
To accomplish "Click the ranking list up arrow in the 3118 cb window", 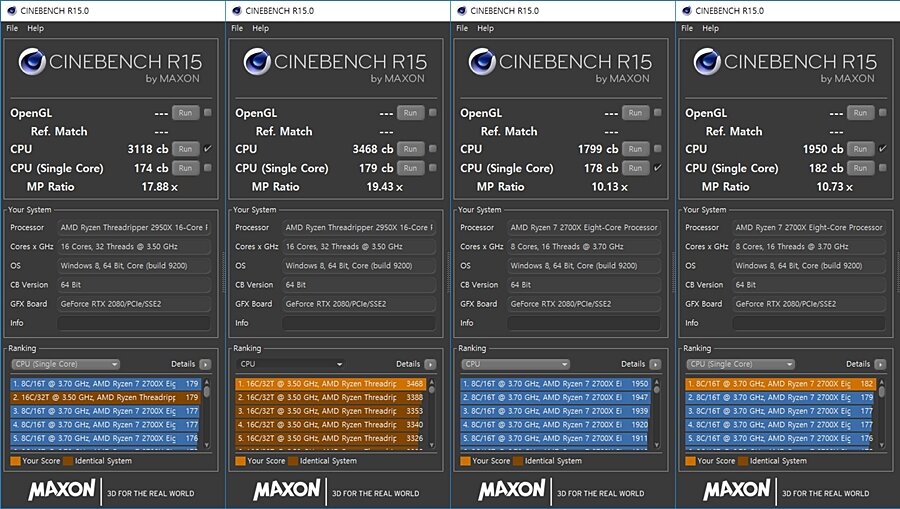I will point(207,382).
